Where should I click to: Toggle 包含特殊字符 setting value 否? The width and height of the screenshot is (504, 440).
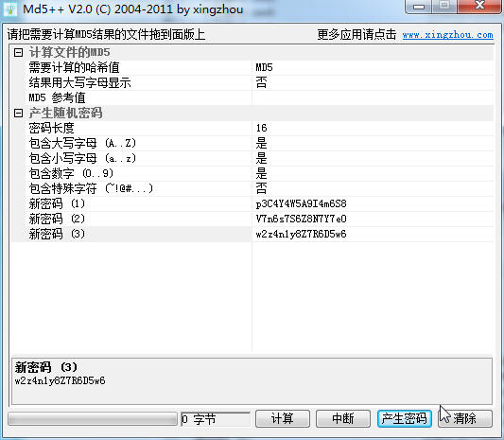(373, 188)
